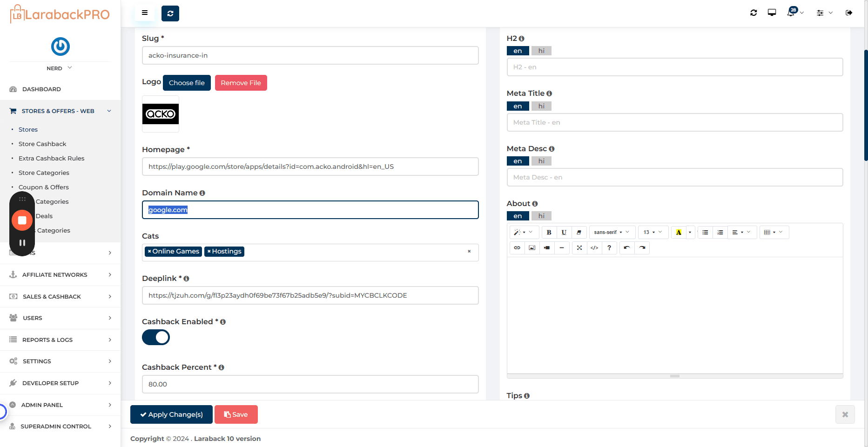Click the Bold button in About editor
The height and width of the screenshot is (447, 868).
[x=549, y=232]
